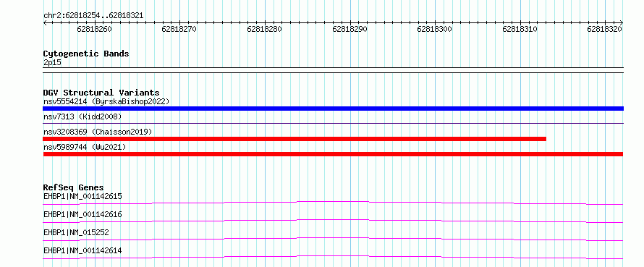Select the magenta NM_015252 gene line
Screen dimensions: 644x267
(x=333, y=239)
